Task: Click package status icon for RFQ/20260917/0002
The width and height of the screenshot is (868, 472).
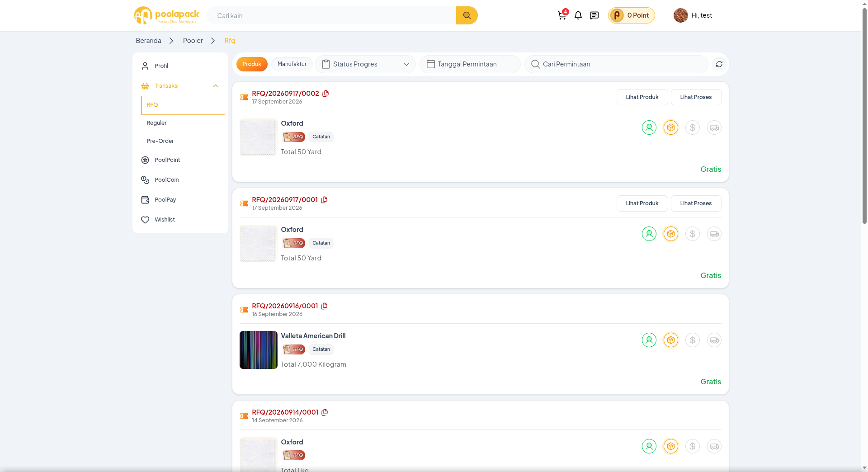Action: click(671, 127)
